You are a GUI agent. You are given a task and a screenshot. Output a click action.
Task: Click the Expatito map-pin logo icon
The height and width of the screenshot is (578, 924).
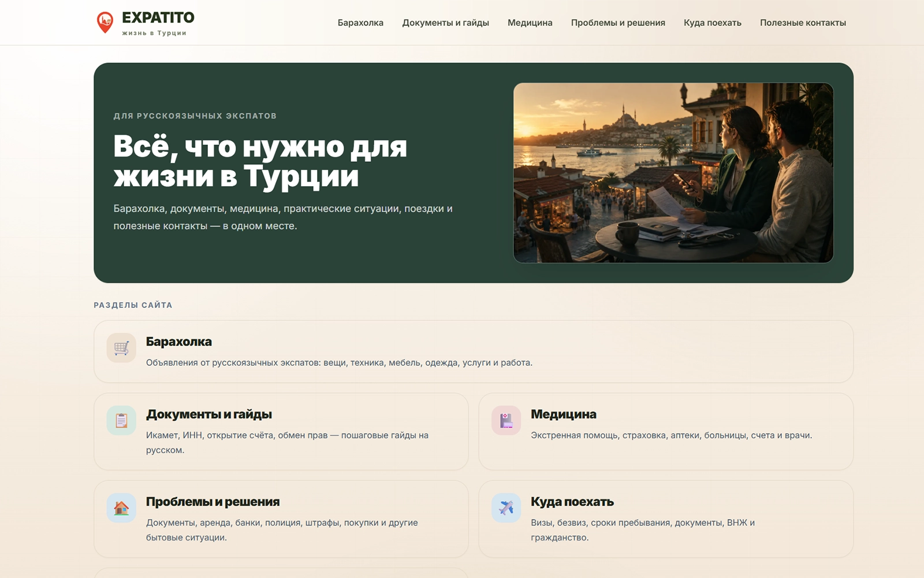(105, 23)
